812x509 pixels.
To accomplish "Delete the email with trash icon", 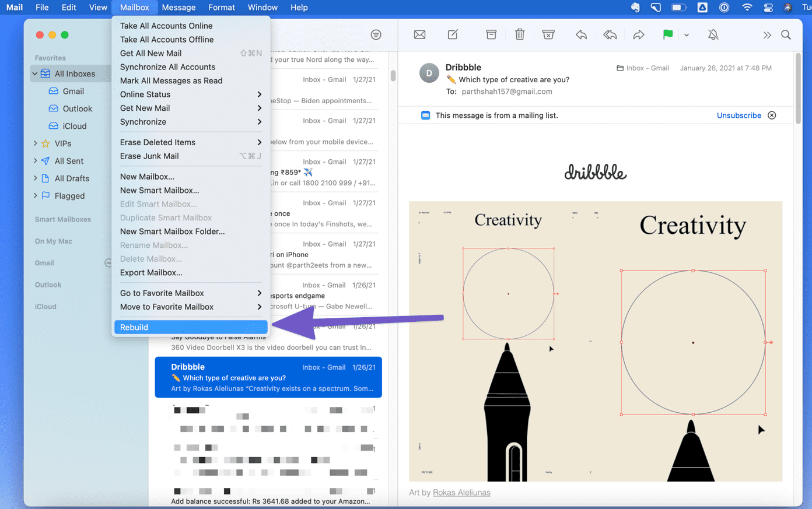I will click(x=520, y=35).
